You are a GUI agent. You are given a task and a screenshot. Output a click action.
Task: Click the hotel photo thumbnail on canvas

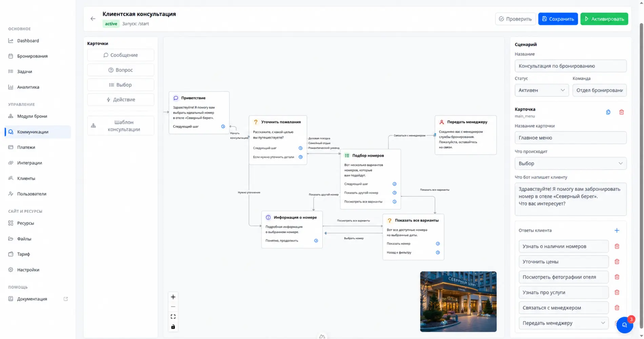(x=458, y=301)
